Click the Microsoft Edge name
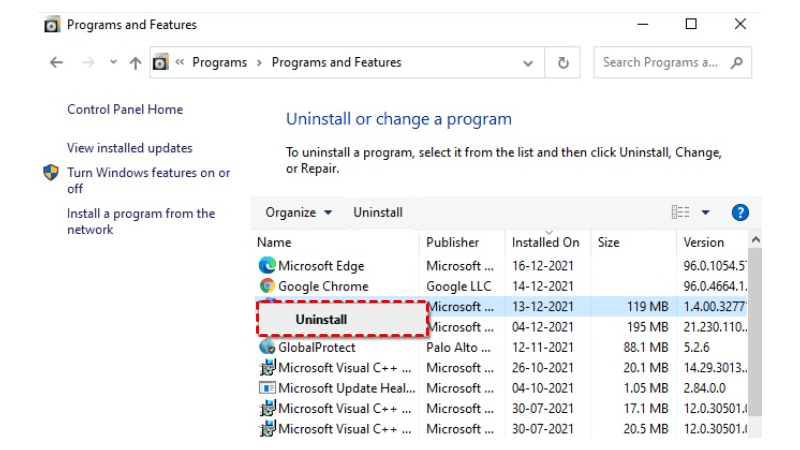800x450 pixels. (x=321, y=266)
